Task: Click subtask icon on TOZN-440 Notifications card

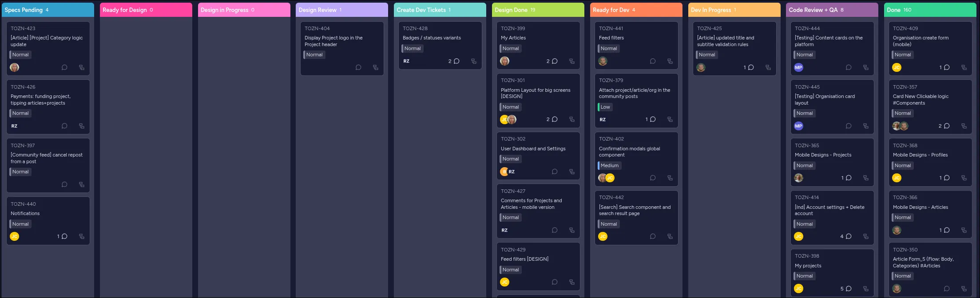Action: point(82,236)
